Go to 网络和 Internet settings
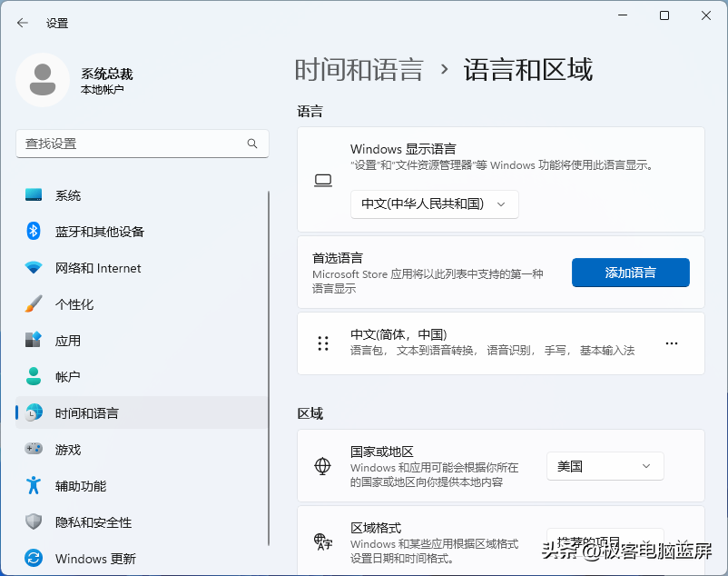The width and height of the screenshot is (728, 576). [x=142, y=268]
